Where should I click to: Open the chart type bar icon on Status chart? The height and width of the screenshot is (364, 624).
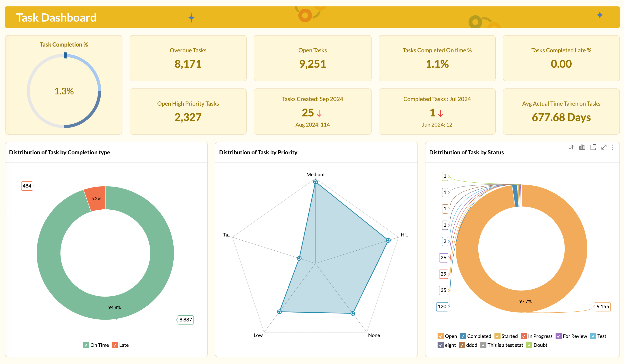pos(582,147)
